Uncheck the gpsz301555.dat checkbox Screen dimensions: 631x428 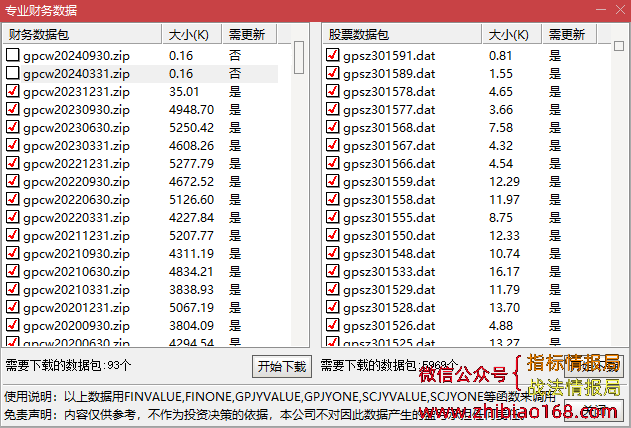click(332, 217)
